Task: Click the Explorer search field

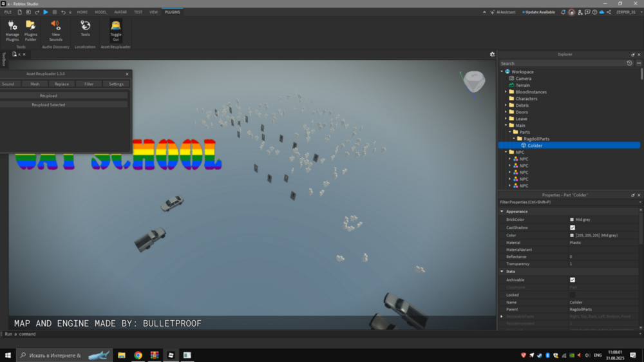Action: tap(563, 63)
